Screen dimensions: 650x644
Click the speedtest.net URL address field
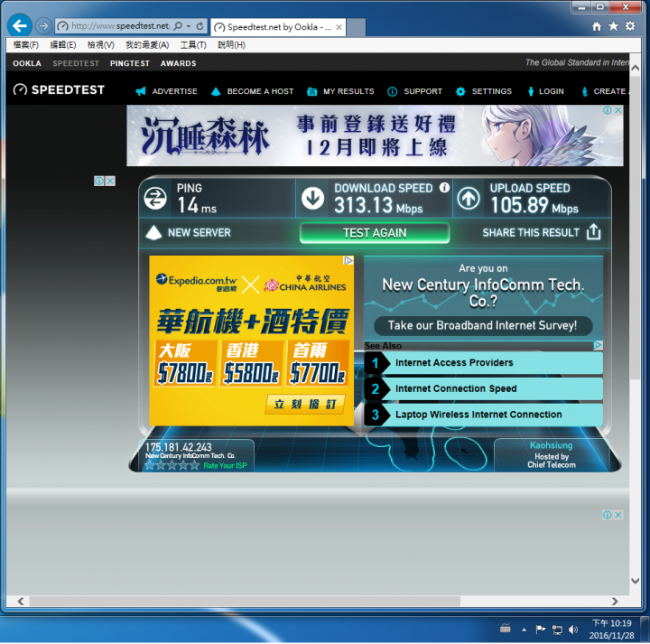pyautogui.click(x=120, y=25)
